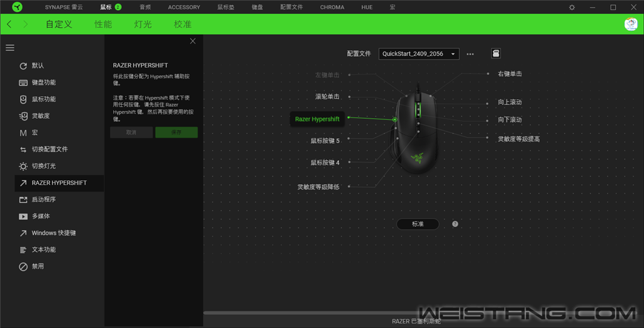Select the 灵敏度等级降低 assignment
The image size is (644, 328).
pyautogui.click(x=318, y=187)
